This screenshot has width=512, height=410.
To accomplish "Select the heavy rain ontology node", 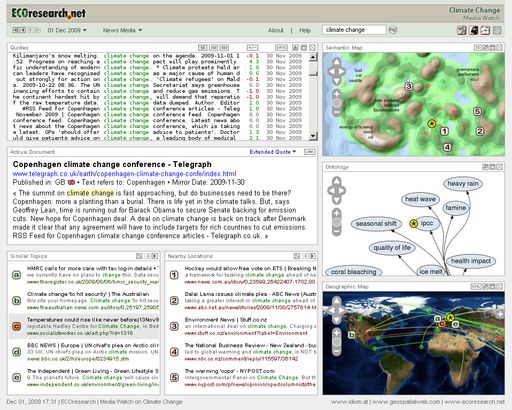I will click(x=463, y=184).
